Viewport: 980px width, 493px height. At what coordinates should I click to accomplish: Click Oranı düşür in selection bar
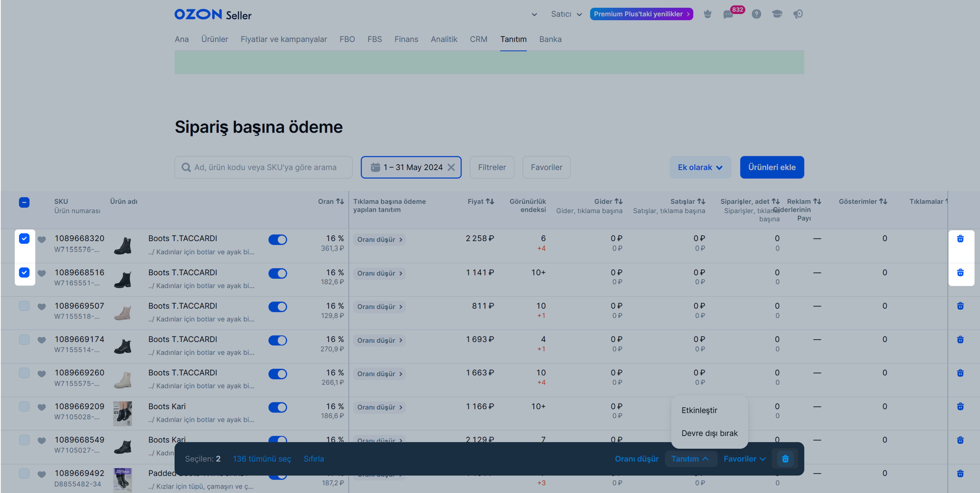pyautogui.click(x=636, y=459)
